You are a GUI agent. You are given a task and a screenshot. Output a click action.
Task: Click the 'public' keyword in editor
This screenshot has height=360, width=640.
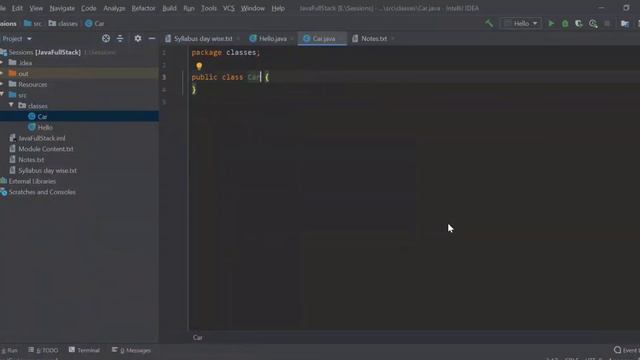pyautogui.click(x=204, y=77)
